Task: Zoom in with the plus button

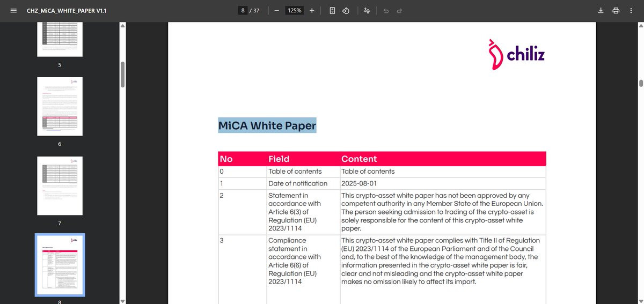Action: (x=312, y=10)
